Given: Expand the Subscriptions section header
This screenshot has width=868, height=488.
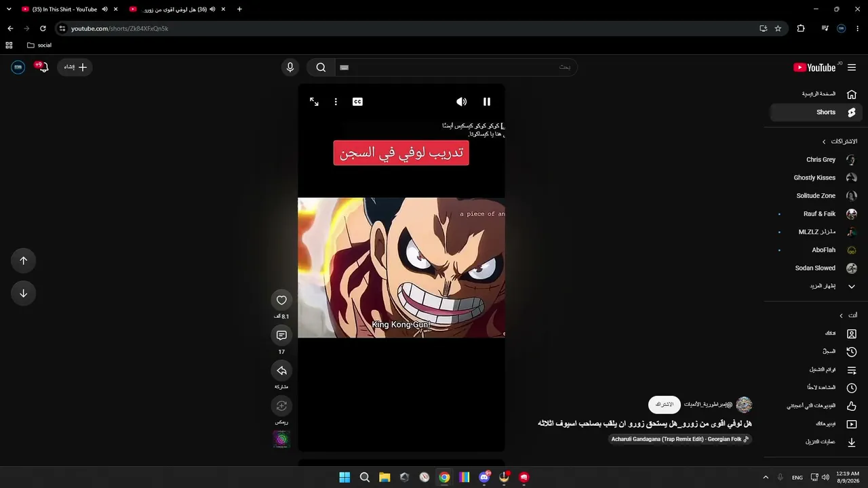Looking at the screenshot, I should coord(840,142).
